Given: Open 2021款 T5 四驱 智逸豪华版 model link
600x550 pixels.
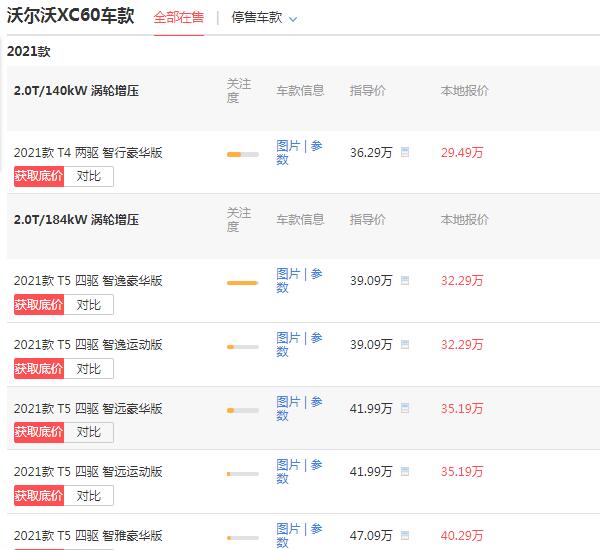Looking at the screenshot, I should coord(88,281).
